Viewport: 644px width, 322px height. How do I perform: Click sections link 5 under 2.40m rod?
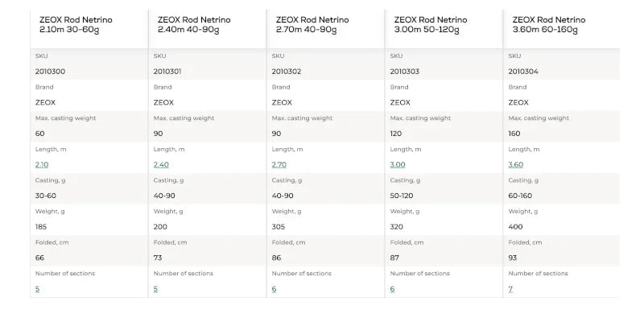[x=155, y=289]
